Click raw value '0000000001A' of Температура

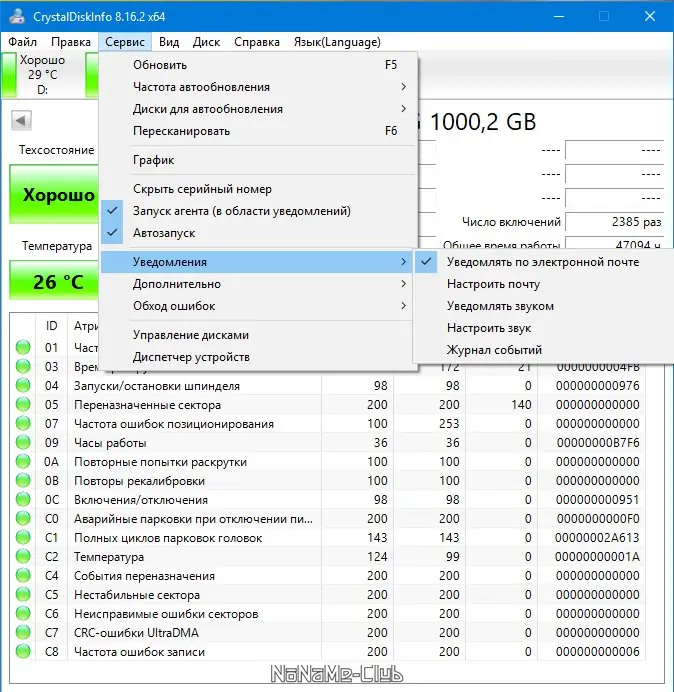pyautogui.click(x=597, y=557)
